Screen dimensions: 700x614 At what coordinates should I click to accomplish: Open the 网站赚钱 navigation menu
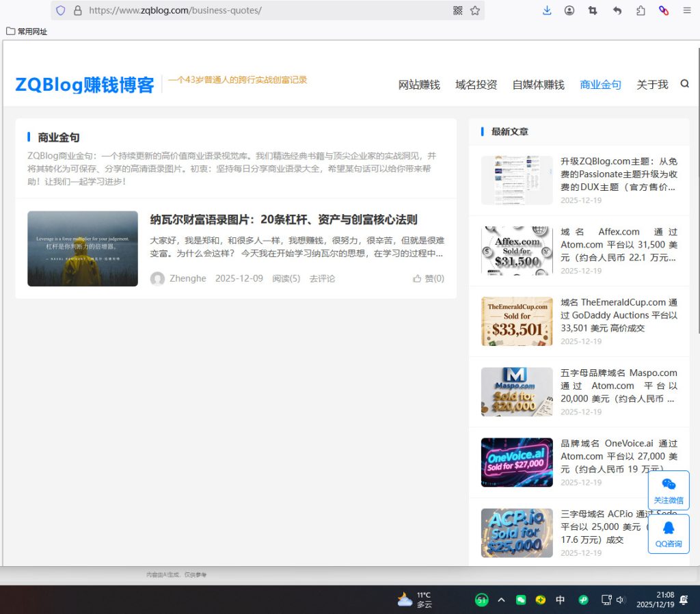(x=419, y=84)
